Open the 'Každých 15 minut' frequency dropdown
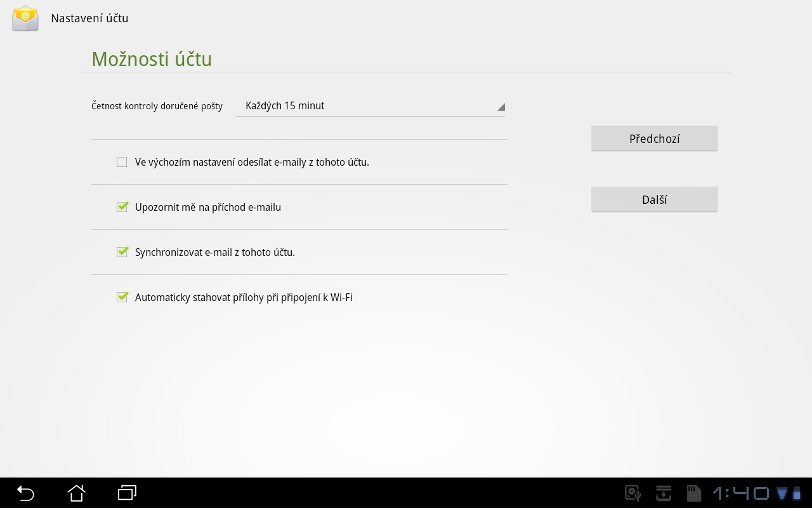The width and height of the screenshot is (812, 508). tap(370, 106)
